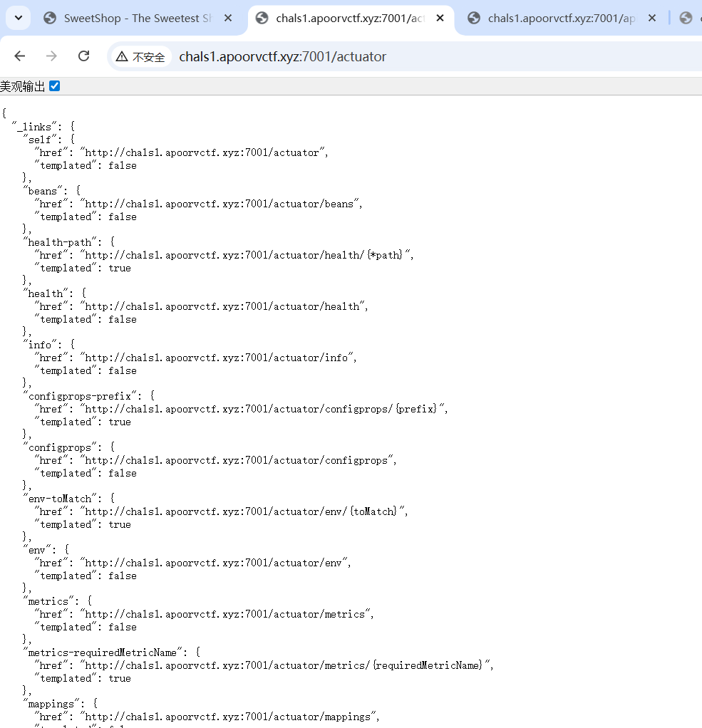Reload the actuator page

tap(83, 56)
